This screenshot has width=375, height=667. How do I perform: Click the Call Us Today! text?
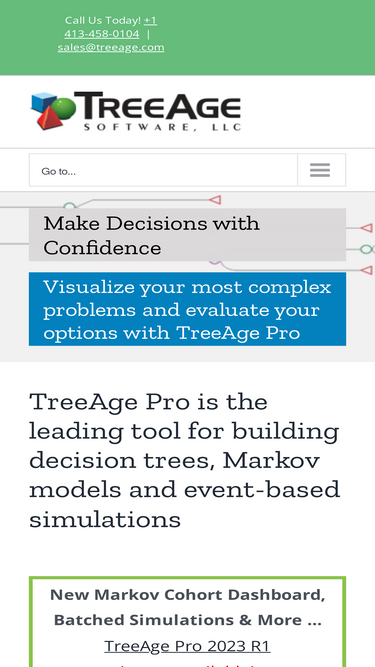[x=102, y=20]
